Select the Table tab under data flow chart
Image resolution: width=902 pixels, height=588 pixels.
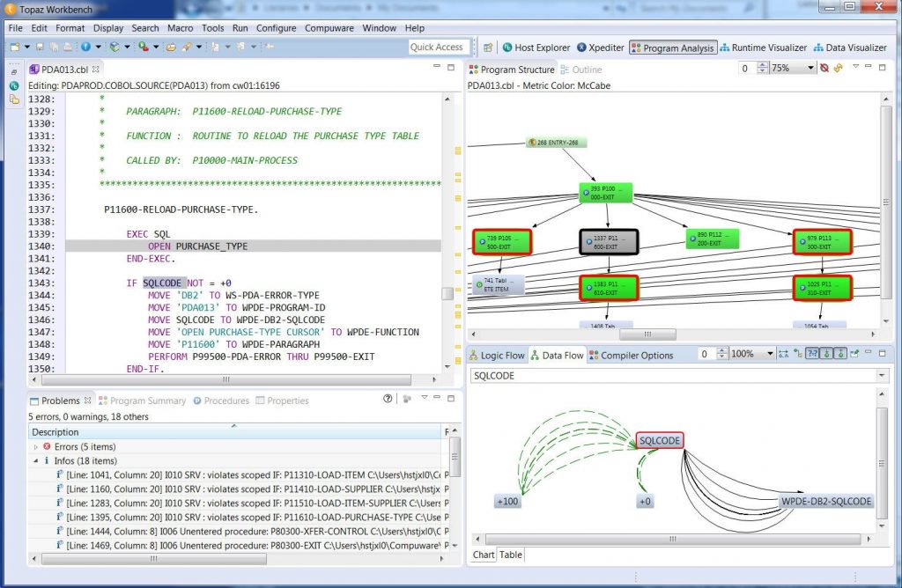(511, 555)
